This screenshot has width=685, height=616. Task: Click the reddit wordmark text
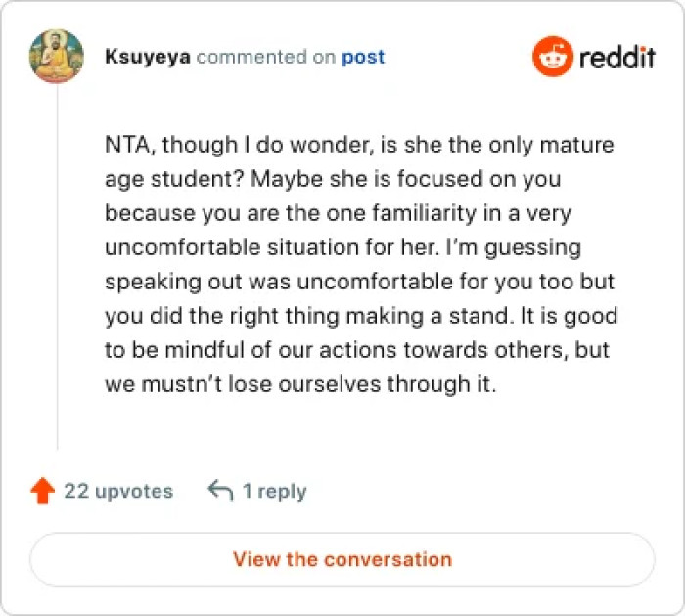click(x=616, y=58)
